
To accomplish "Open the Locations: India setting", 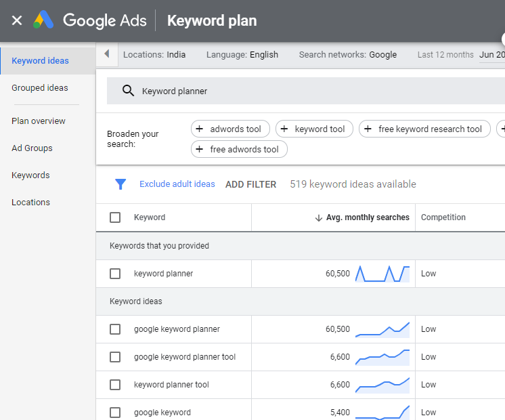I will (154, 54).
